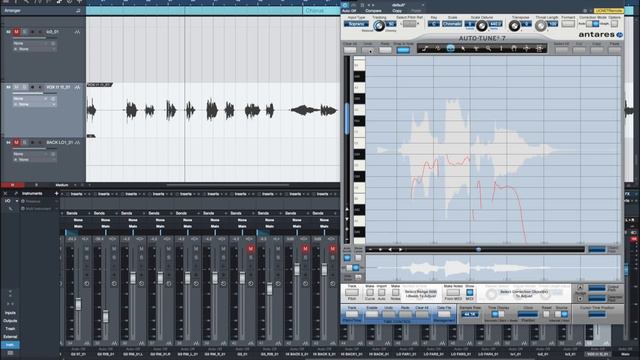Screen dimensions: 640x360
Task: Open the None dropdown on the AD_01 track
Action: coord(36,43)
